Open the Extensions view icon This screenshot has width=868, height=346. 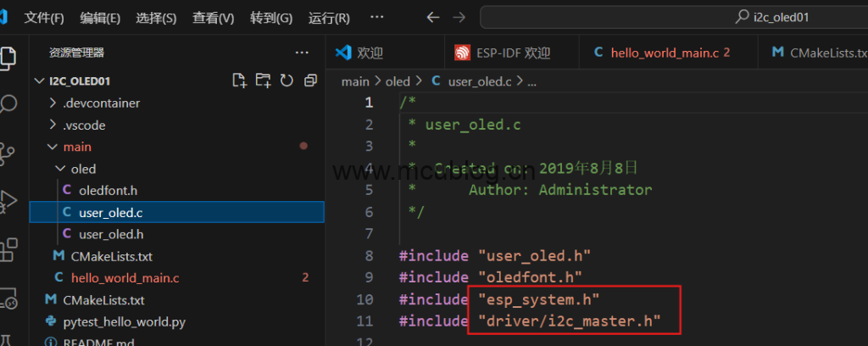pyautogui.click(x=8, y=249)
